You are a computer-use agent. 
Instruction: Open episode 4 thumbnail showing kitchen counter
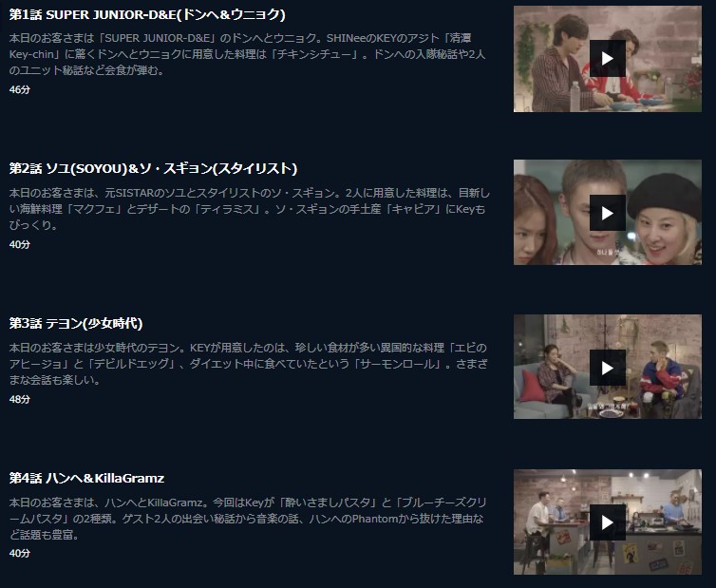pos(608,522)
